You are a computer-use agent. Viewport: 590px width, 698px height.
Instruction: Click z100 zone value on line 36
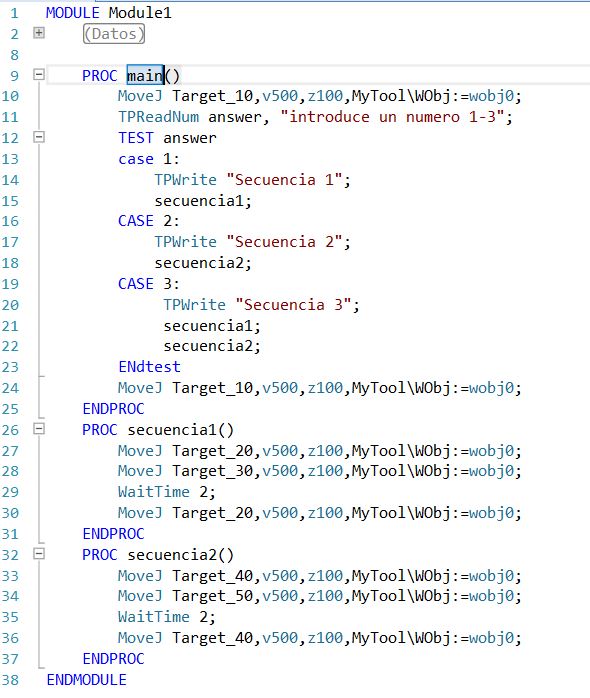click(325, 638)
